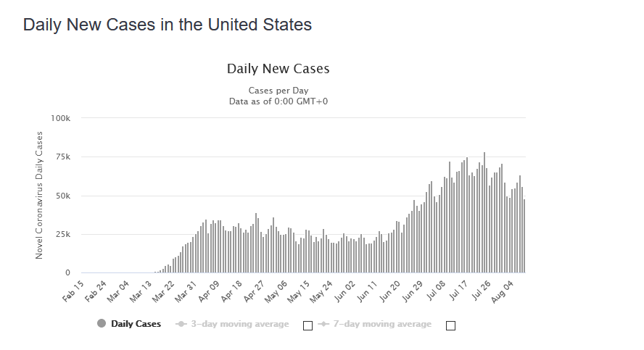Click the 7-day moving average line marker icon
644x350 pixels.
[x=323, y=324]
